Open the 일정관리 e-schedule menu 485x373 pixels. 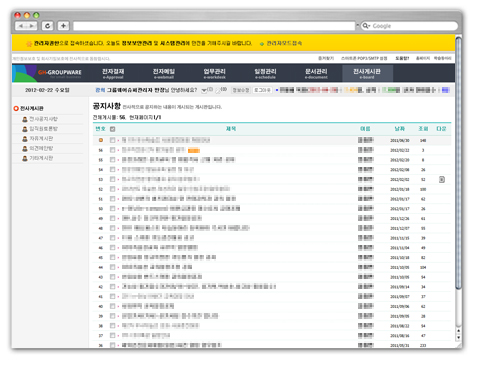265,74
